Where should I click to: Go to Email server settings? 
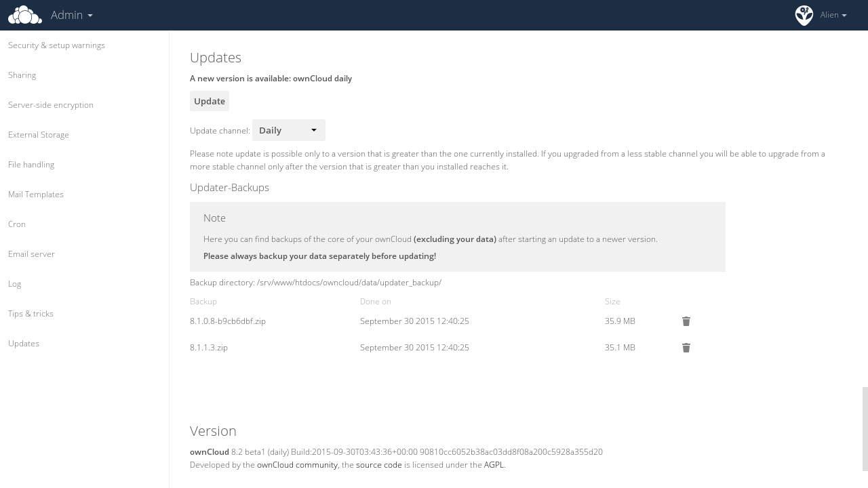[31, 254]
